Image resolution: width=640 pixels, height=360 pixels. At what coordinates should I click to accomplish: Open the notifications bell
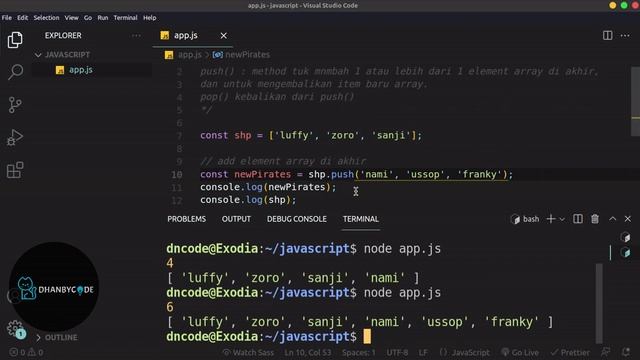(x=626, y=352)
